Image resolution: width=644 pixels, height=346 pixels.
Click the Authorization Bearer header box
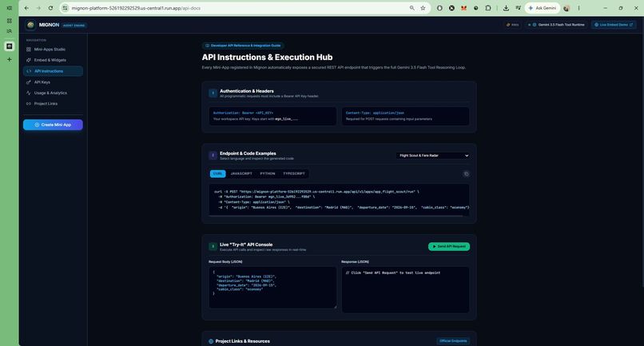272,116
